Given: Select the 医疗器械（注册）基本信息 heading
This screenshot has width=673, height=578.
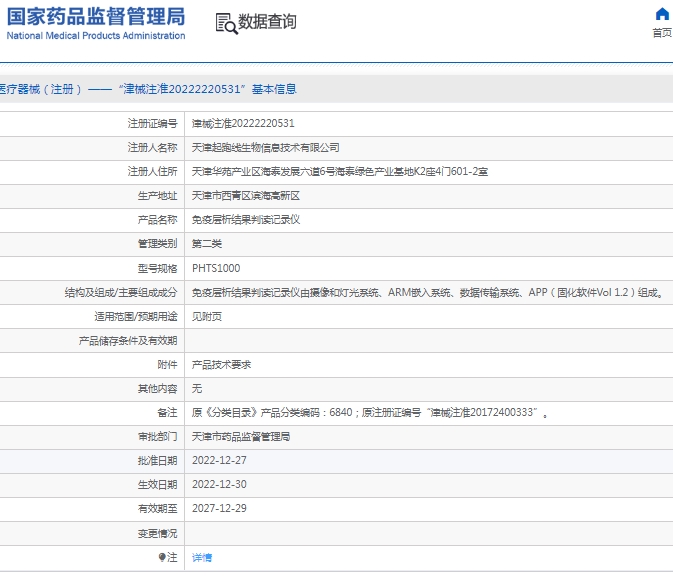Looking at the screenshot, I should 148,89.
